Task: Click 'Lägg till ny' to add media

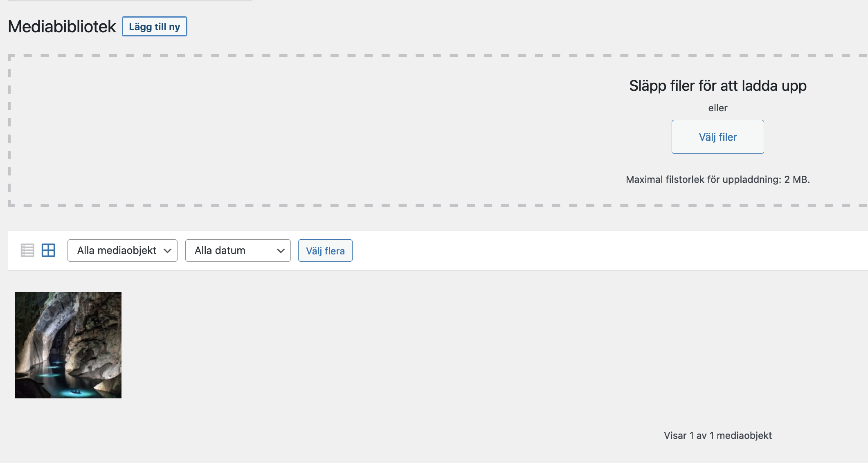Action: (x=154, y=26)
